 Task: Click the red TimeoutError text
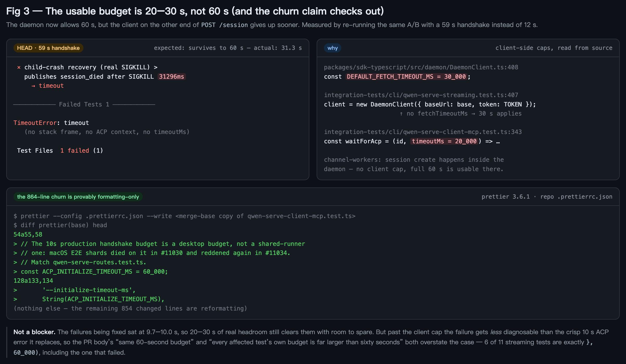[35, 123]
